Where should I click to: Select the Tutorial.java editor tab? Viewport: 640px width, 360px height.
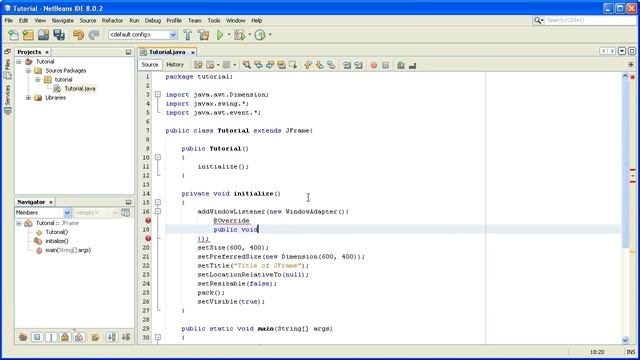click(167, 52)
